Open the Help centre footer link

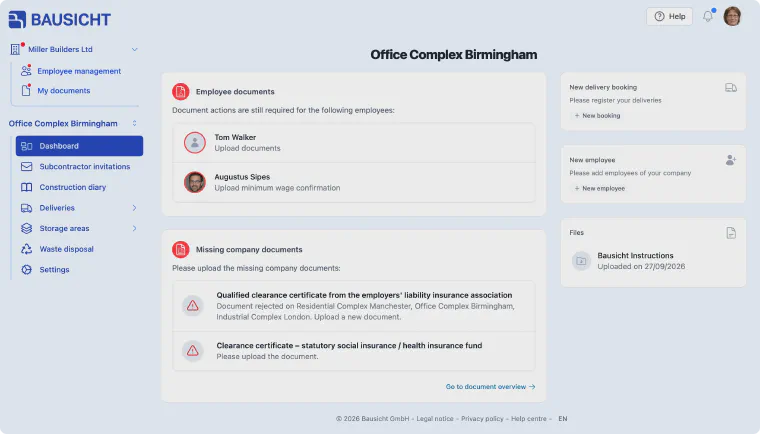coord(529,418)
